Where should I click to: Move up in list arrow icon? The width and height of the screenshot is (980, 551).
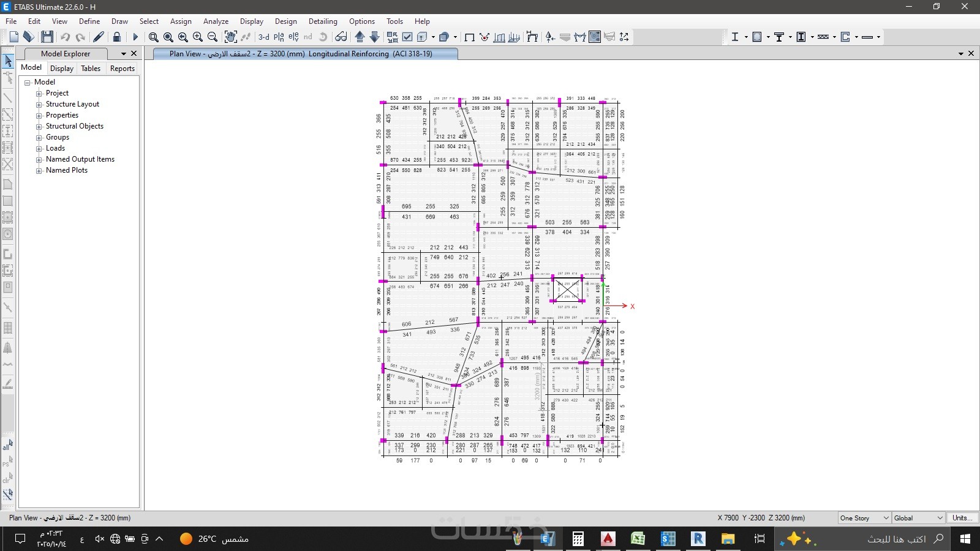[360, 37]
